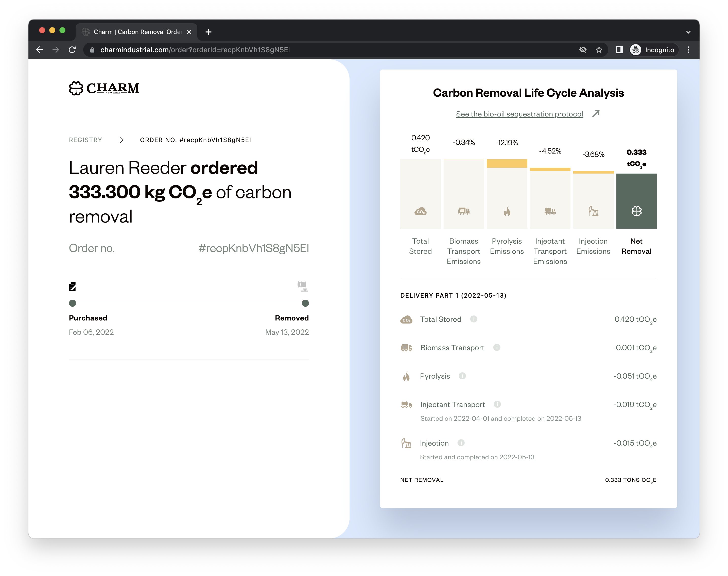The image size is (728, 576).
Task: Click the Total Stored cloud icon in list
Action: tap(406, 319)
